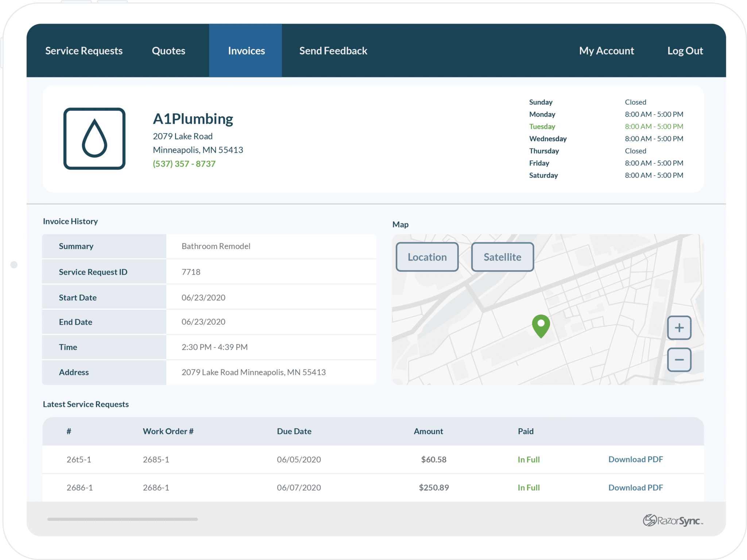The image size is (747, 560).
Task: Open the Service Requests tab
Action: (84, 51)
